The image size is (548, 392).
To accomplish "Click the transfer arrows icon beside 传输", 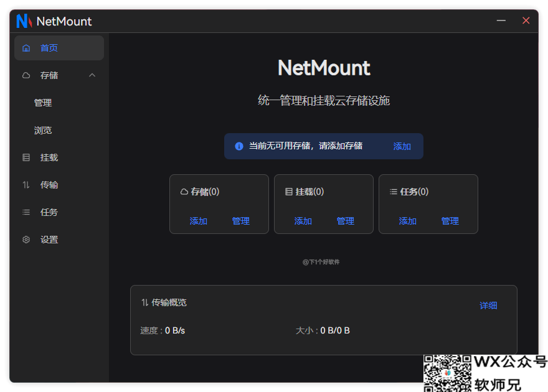I will click(x=26, y=185).
